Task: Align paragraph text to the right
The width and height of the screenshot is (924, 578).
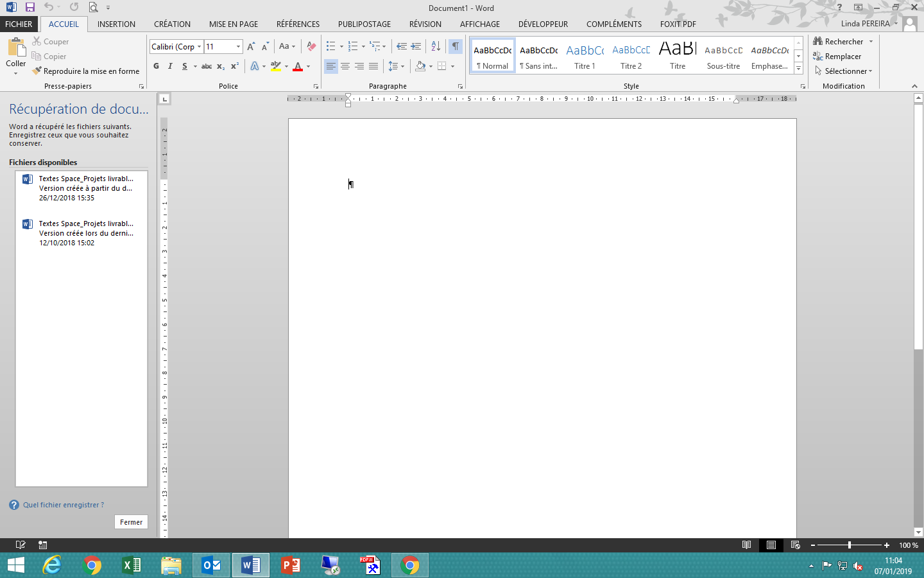Action: 359,66
